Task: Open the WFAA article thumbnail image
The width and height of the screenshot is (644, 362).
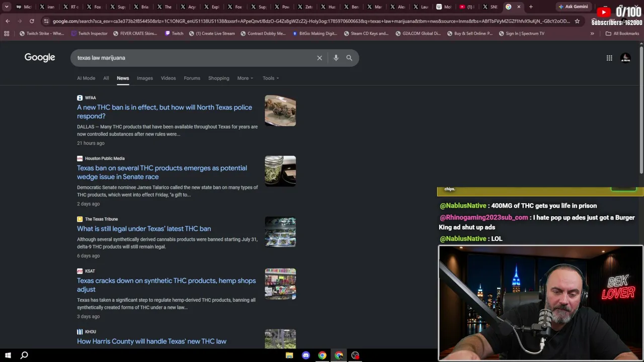Action: tap(280, 111)
